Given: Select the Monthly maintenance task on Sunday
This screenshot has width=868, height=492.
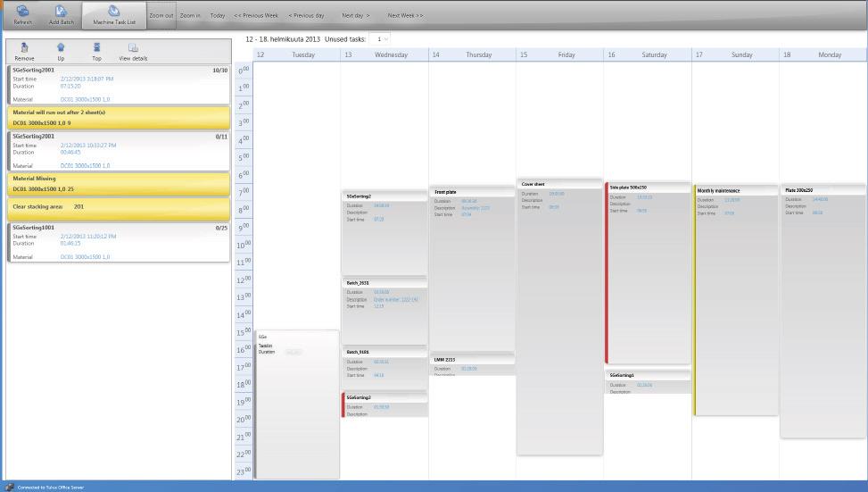Looking at the screenshot, I should click(x=736, y=190).
